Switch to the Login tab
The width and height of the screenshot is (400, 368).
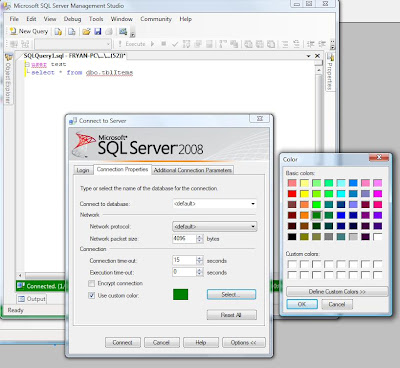pyautogui.click(x=83, y=170)
